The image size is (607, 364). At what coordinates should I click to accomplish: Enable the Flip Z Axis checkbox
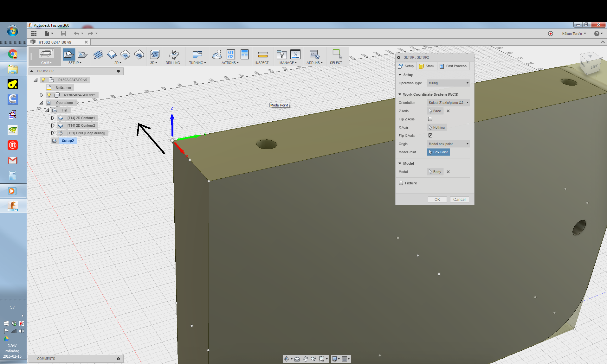[x=430, y=119]
